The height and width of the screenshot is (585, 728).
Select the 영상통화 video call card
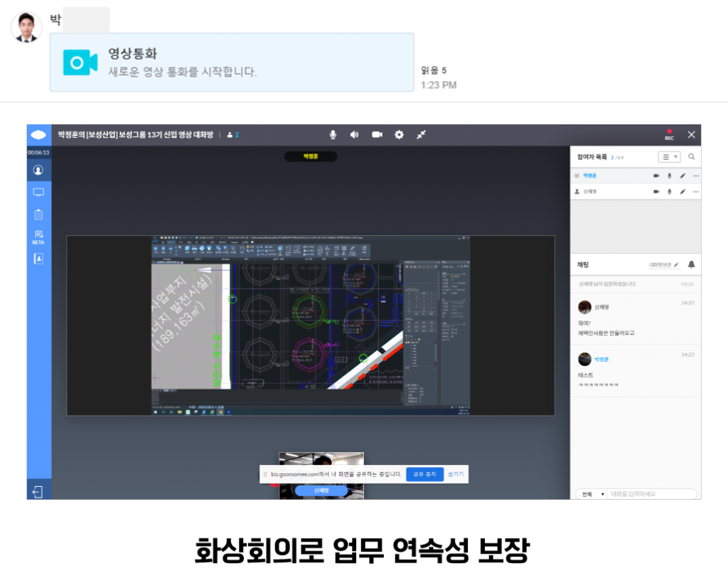(232, 63)
